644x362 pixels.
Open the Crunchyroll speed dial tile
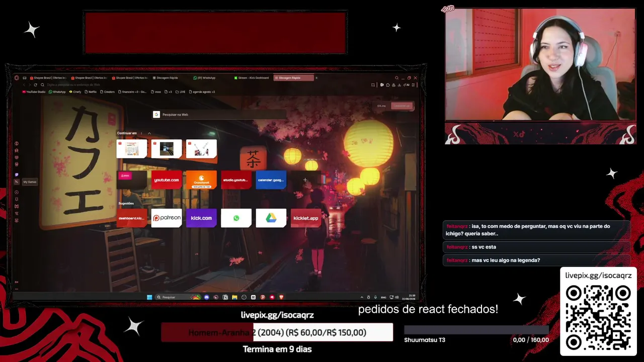(x=201, y=180)
